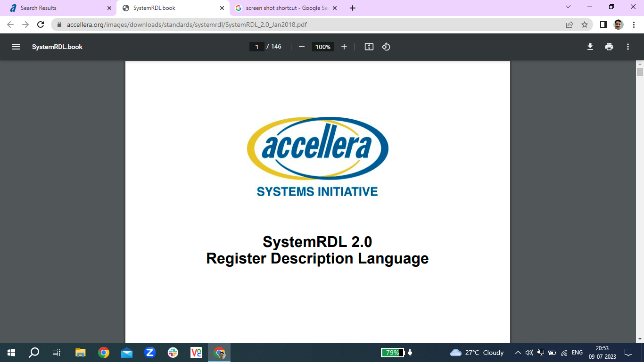Image resolution: width=644 pixels, height=362 pixels.
Task: Open the Chrome three-dot menu
Action: [x=634, y=25]
